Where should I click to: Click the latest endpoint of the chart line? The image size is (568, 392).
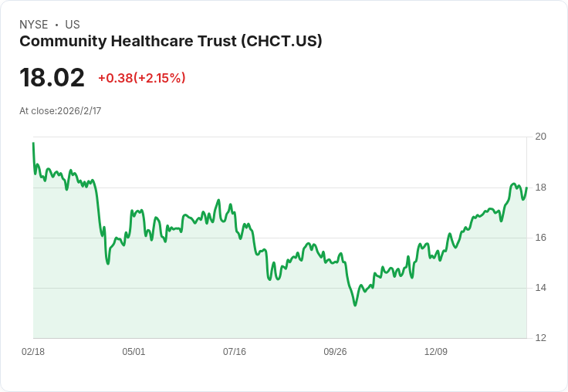point(526,188)
